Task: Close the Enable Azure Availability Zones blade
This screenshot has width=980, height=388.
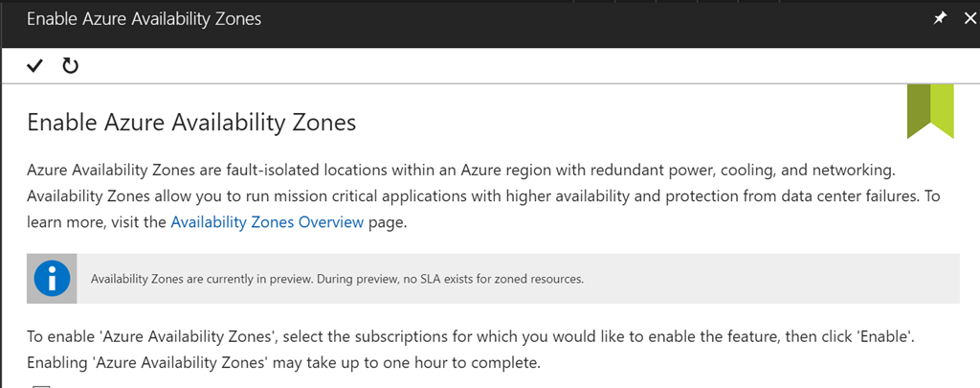Action: (969, 18)
